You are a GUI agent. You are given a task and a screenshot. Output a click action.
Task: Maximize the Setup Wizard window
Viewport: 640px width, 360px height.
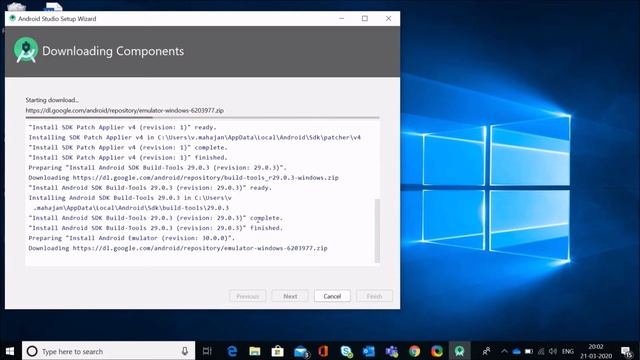pyautogui.click(x=365, y=18)
